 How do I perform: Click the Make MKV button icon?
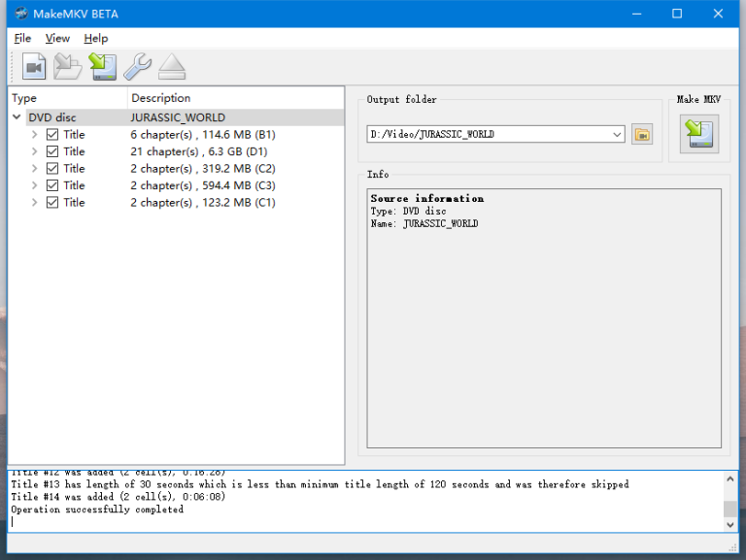(699, 134)
